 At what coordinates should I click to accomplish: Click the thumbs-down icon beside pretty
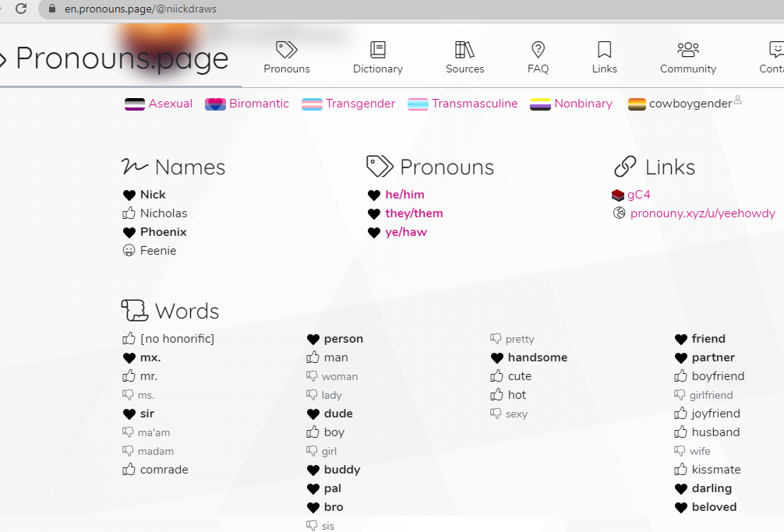pyautogui.click(x=496, y=339)
